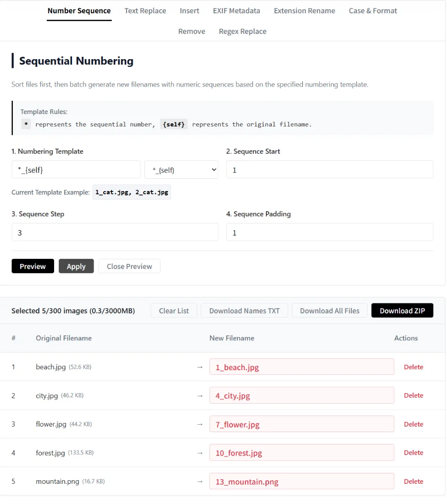
Task: Click the Sequence Start input
Action: 329,170
